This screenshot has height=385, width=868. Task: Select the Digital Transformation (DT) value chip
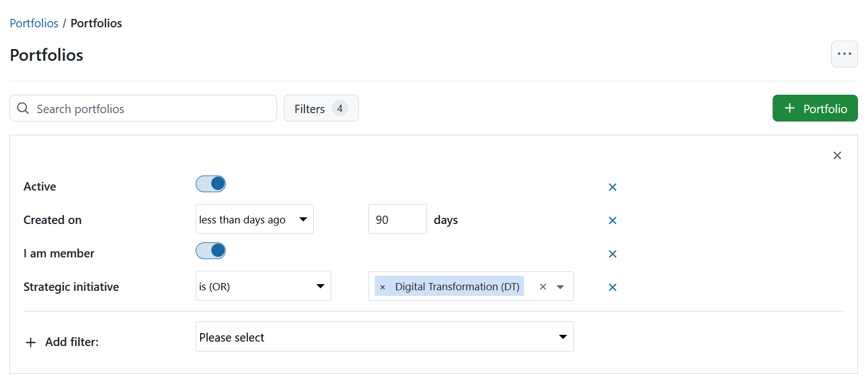pyautogui.click(x=457, y=286)
